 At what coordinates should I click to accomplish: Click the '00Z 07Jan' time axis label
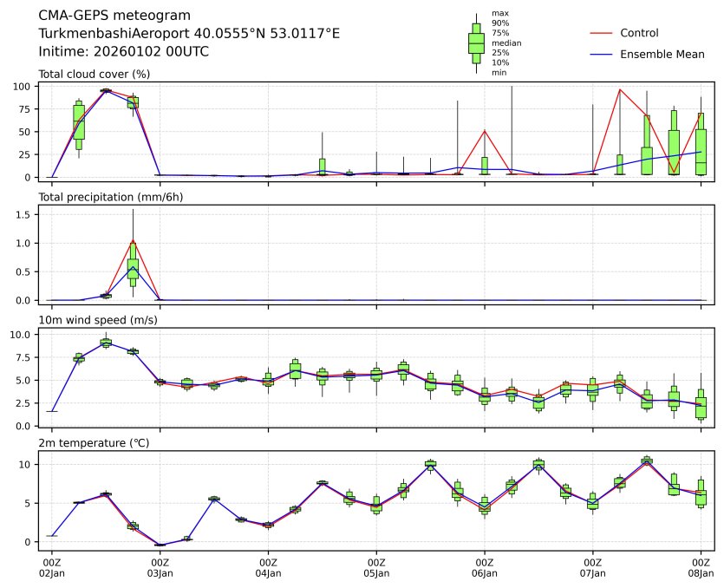[x=593, y=567]
